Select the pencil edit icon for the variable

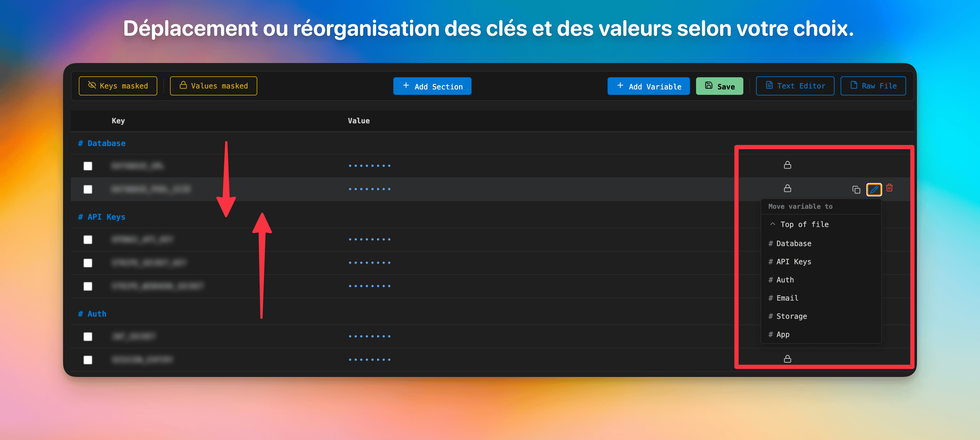(874, 189)
